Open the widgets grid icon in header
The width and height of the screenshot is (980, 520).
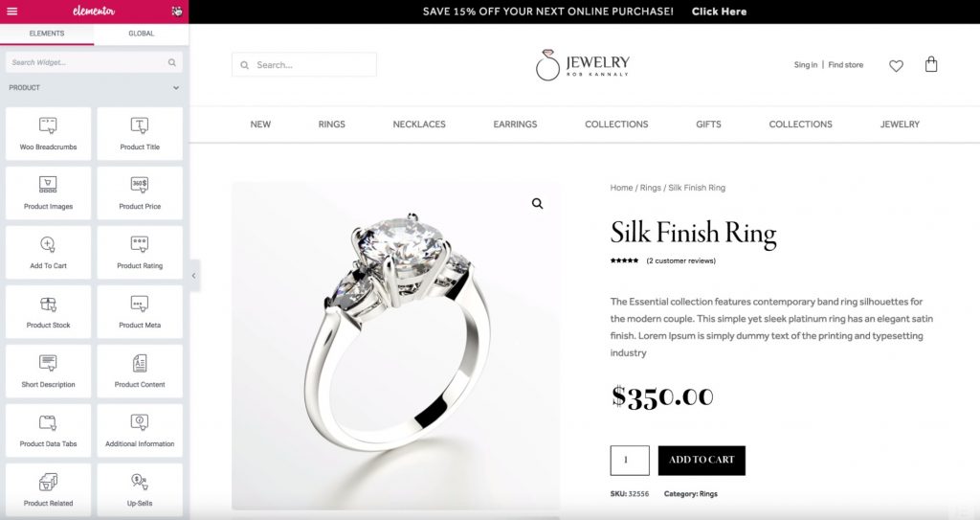click(177, 11)
